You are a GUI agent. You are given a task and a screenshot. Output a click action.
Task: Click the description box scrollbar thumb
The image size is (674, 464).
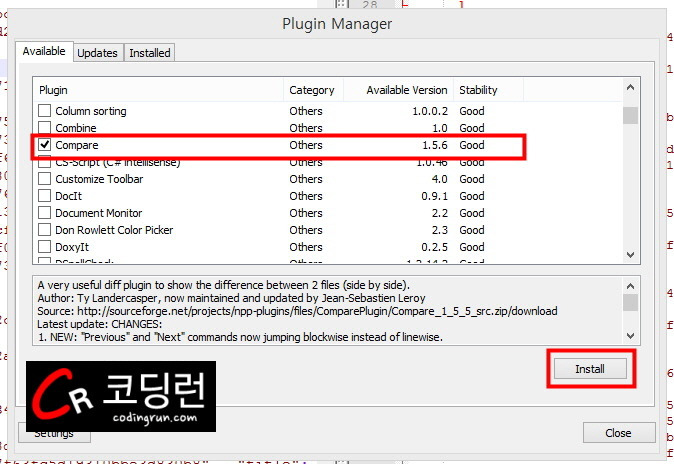pyautogui.click(x=631, y=302)
